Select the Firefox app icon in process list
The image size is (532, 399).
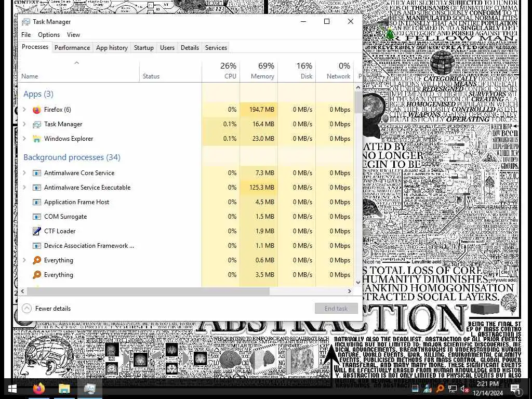click(37, 110)
